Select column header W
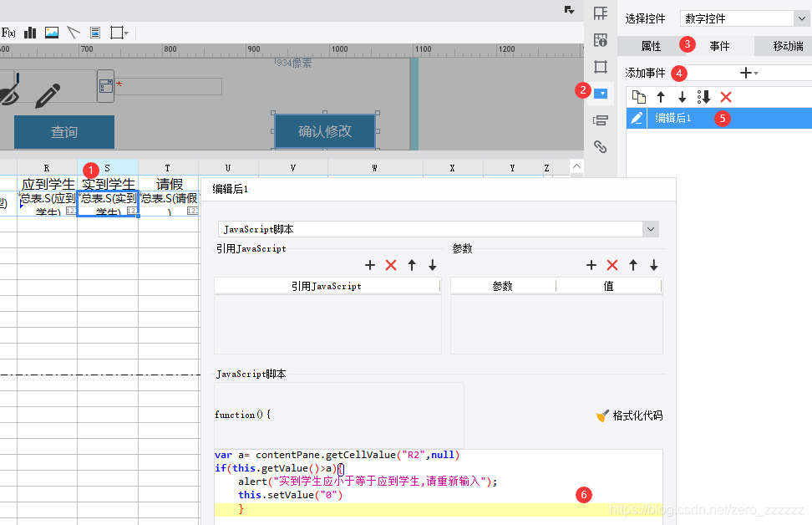 tap(375, 168)
